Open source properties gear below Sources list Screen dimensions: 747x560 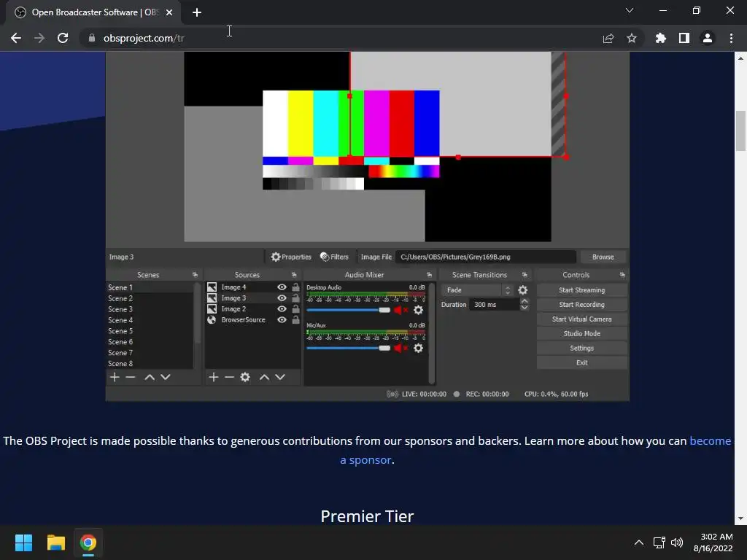pos(245,377)
